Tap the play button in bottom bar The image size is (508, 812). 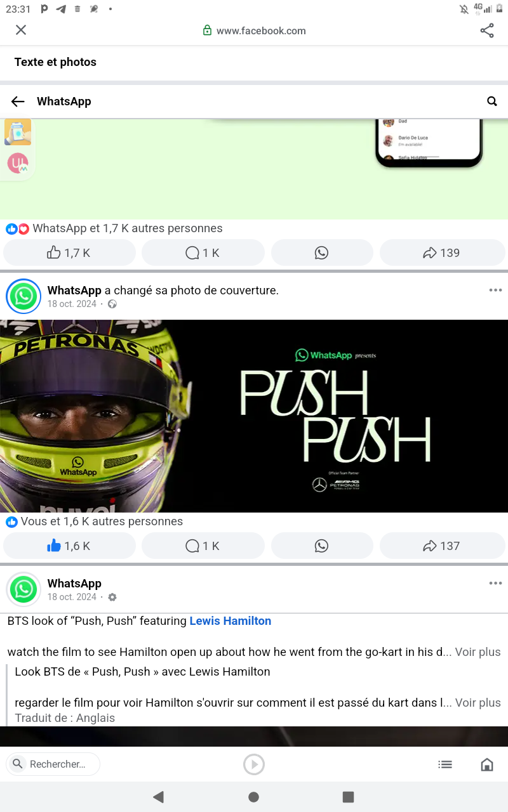pos(254,764)
